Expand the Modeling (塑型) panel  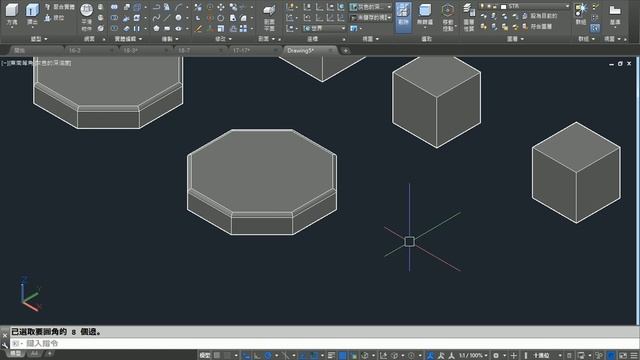(39, 39)
